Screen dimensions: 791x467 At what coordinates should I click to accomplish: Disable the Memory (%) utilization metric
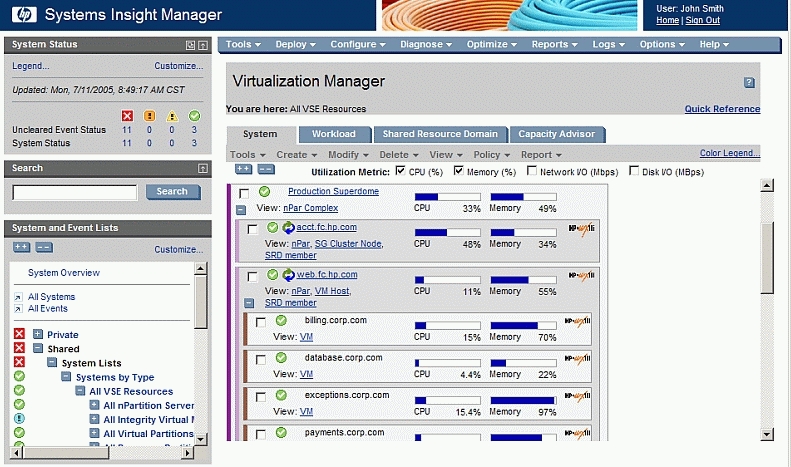459,171
